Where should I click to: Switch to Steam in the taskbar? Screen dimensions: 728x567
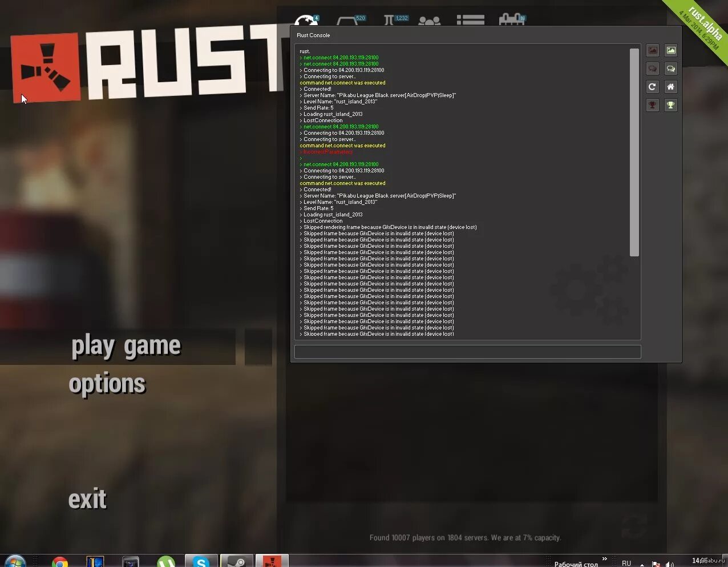(236, 561)
